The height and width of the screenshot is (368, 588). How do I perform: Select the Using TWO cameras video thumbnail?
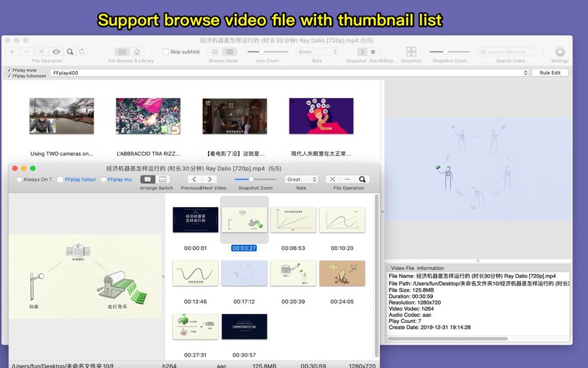pos(61,116)
